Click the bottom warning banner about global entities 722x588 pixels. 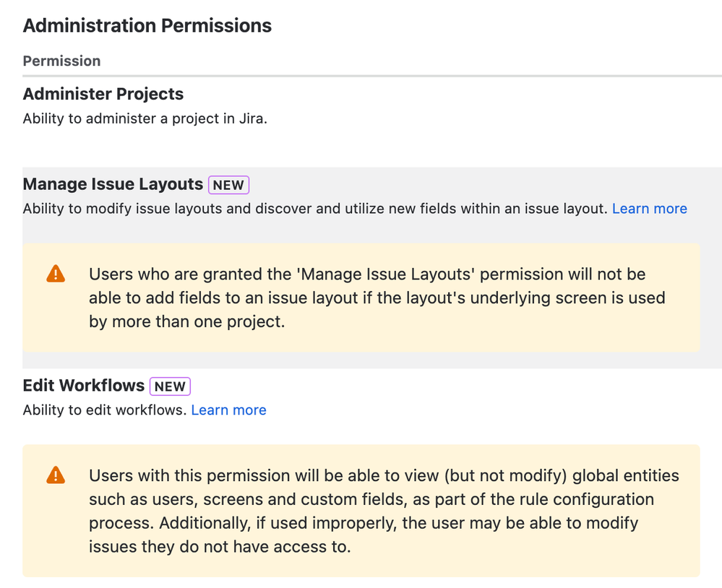(x=361, y=511)
